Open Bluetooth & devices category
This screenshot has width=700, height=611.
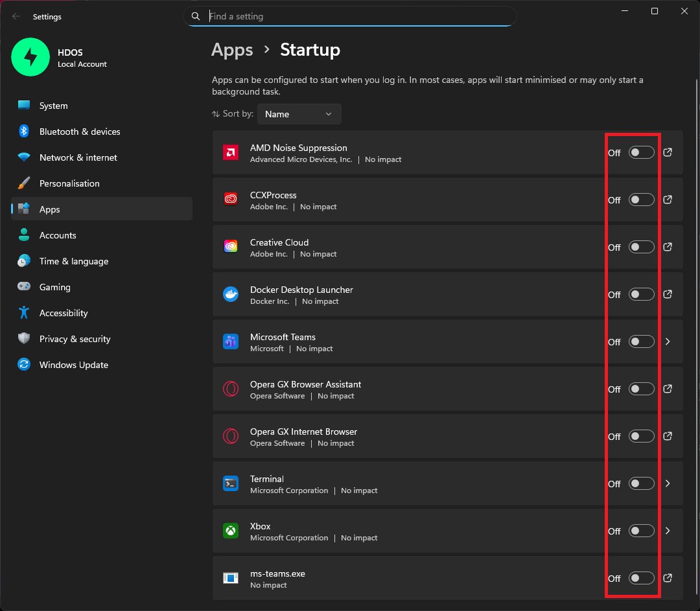tap(102, 132)
